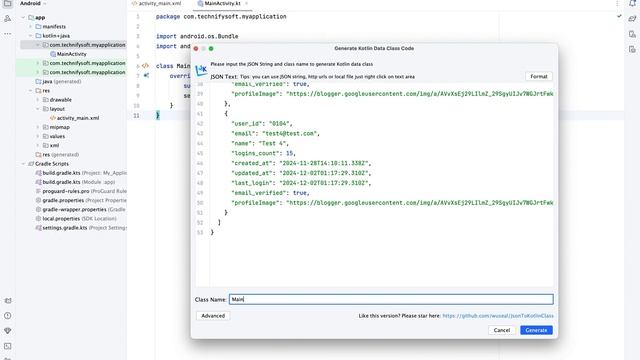This screenshot has width=640, height=360.
Task: Focus the Class Name input field
Action: pos(391,299)
